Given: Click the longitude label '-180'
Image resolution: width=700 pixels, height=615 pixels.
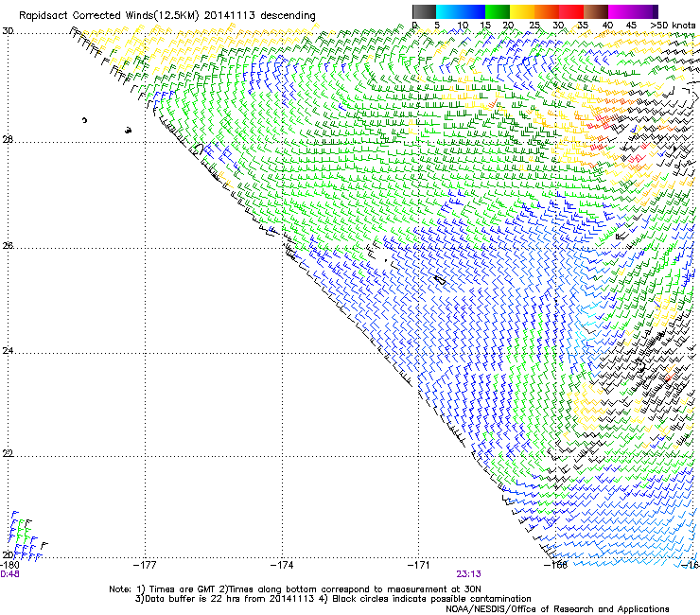Looking at the screenshot, I should (x=9, y=565).
